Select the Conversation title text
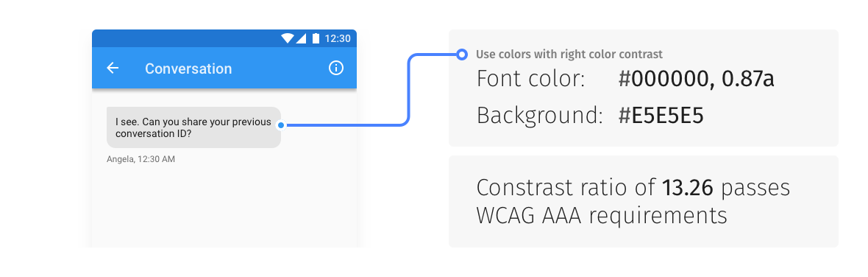The image size is (868, 277). pyautogui.click(x=188, y=69)
